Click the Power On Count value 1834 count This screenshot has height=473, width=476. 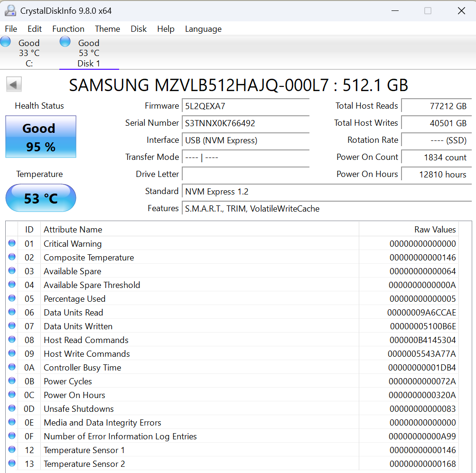436,158
